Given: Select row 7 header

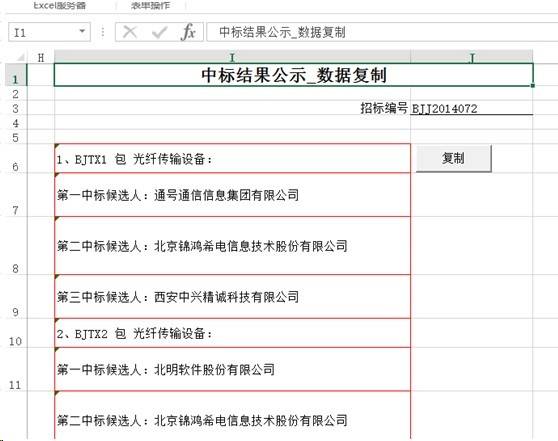Looking at the screenshot, I should click(16, 195).
